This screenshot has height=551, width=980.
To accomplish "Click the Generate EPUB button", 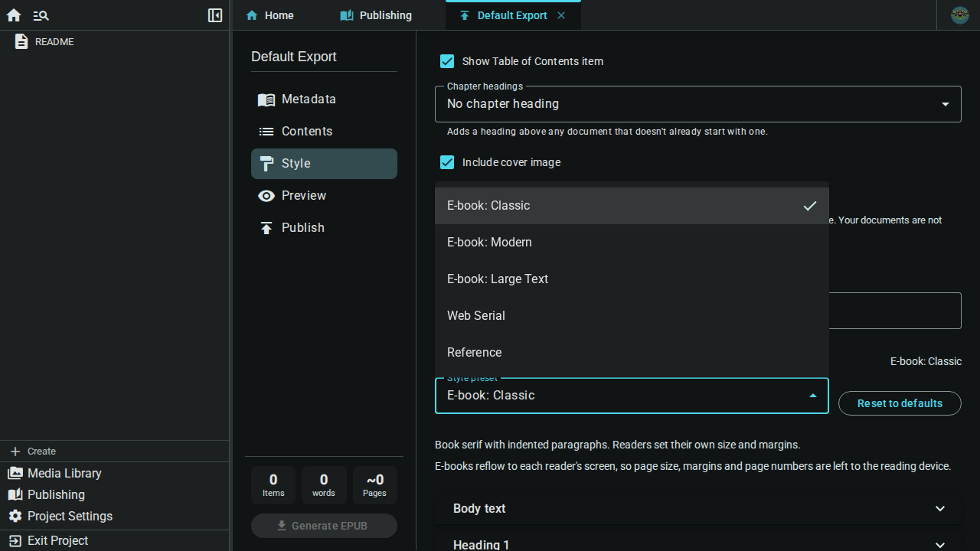I will tap(324, 526).
